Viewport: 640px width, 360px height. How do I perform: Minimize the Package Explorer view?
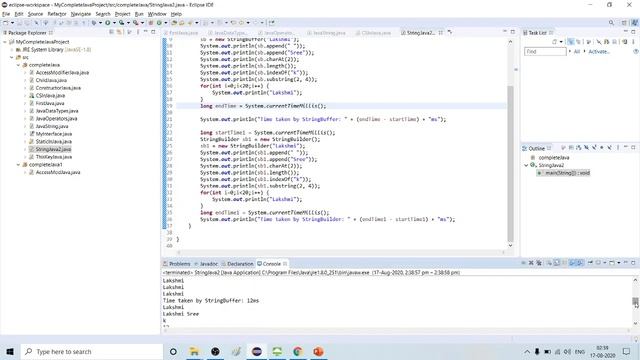tap(146, 32)
